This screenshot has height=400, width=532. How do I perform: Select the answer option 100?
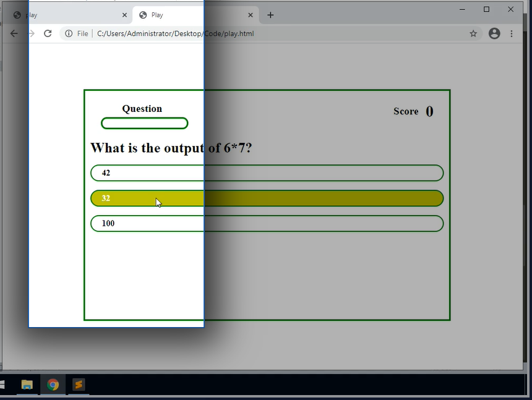pyautogui.click(x=267, y=223)
